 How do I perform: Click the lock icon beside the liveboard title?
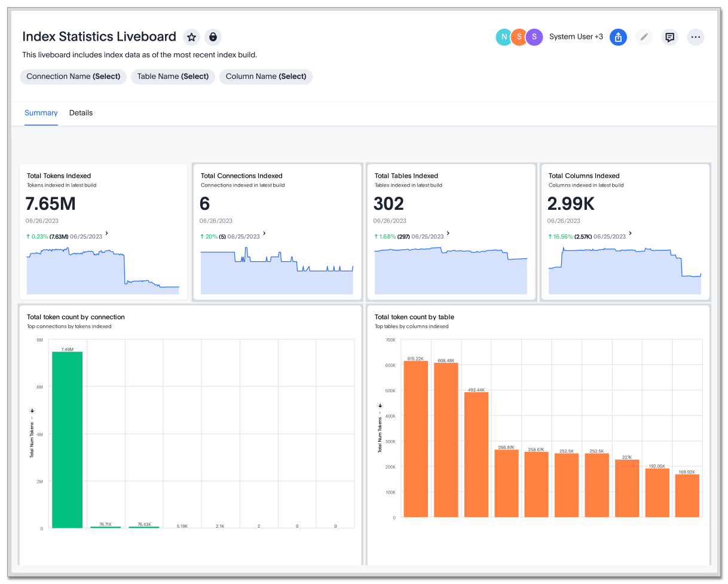[213, 37]
